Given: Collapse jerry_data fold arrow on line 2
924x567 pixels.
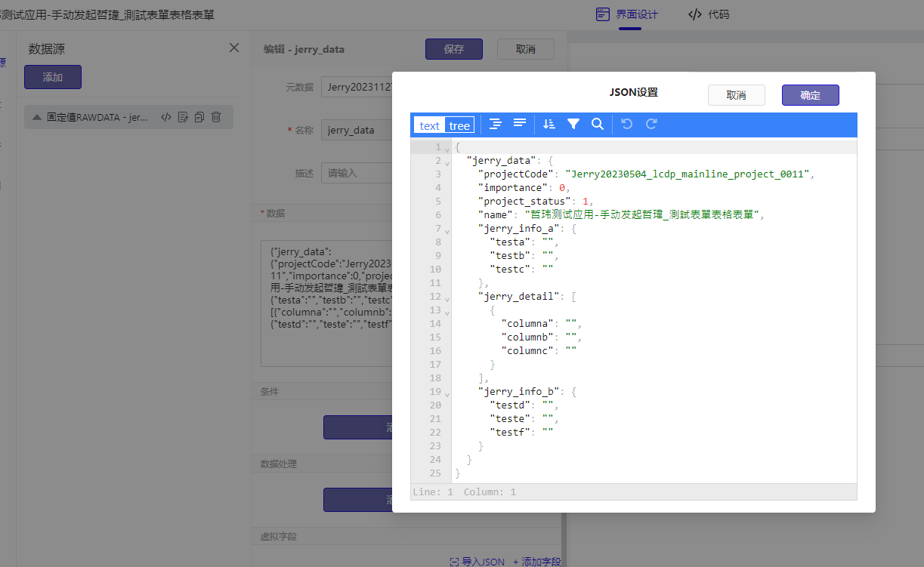Looking at the screenshot, I should (447, 163).
